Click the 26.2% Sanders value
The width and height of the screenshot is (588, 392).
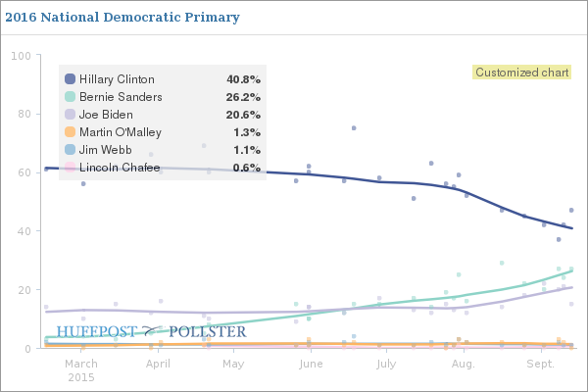coord(243,97)
